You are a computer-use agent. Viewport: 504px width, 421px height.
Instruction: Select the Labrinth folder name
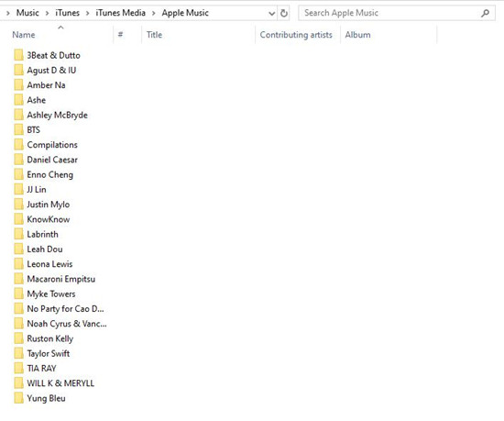(x=42, y=235)
